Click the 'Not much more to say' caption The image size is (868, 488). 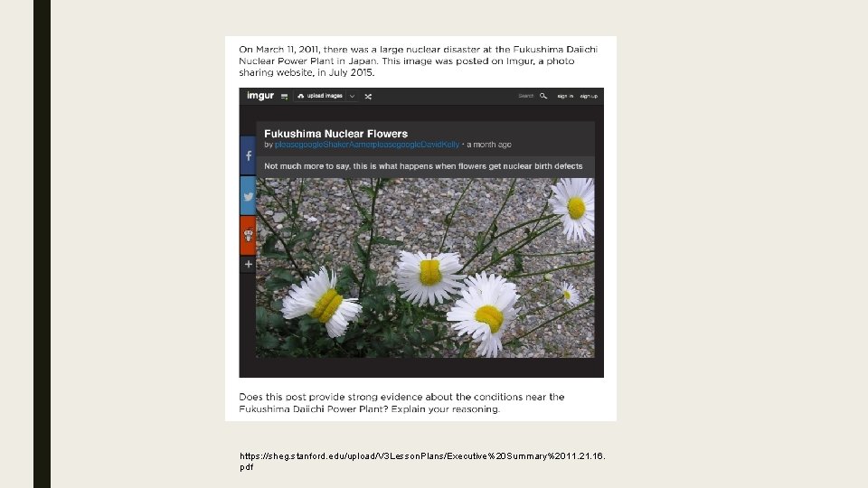(x=423, y=166)
